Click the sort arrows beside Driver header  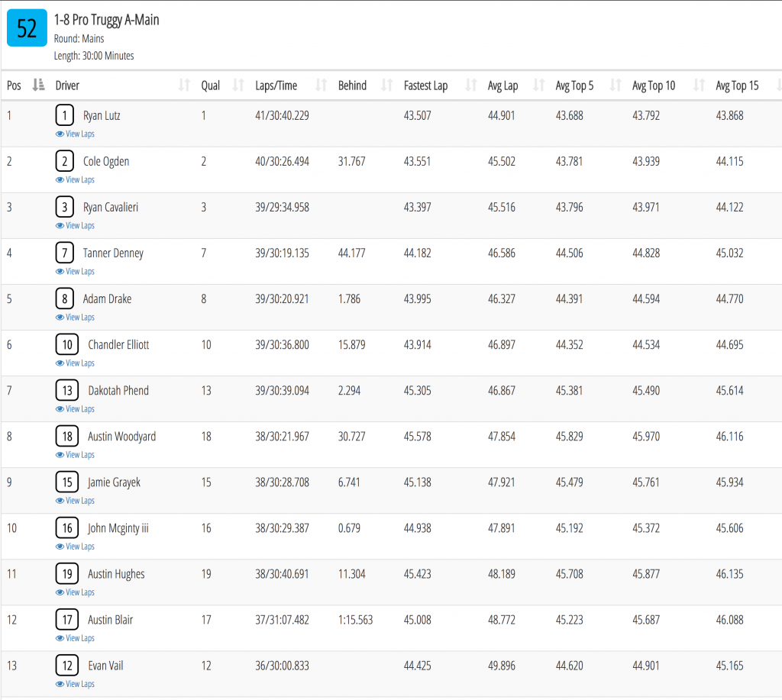pyautogui.click(x=185, y=85)
